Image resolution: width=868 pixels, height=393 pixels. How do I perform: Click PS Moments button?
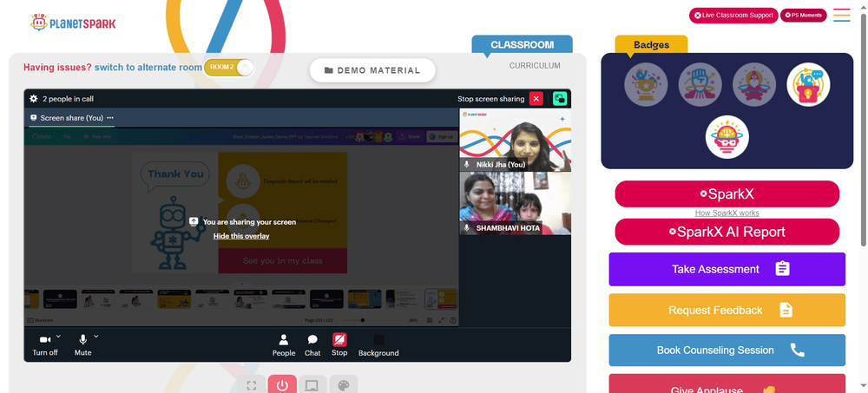point(803,16)
